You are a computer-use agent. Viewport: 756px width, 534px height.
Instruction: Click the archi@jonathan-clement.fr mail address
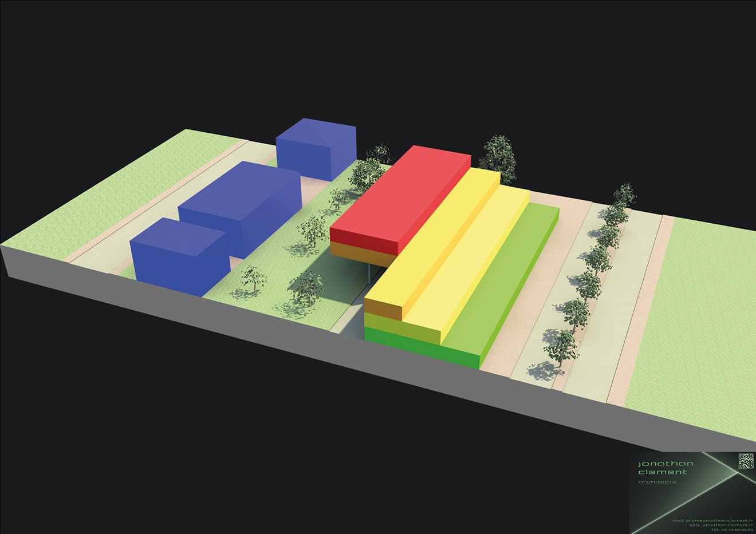pyautogui.click(x=718, y=520)
